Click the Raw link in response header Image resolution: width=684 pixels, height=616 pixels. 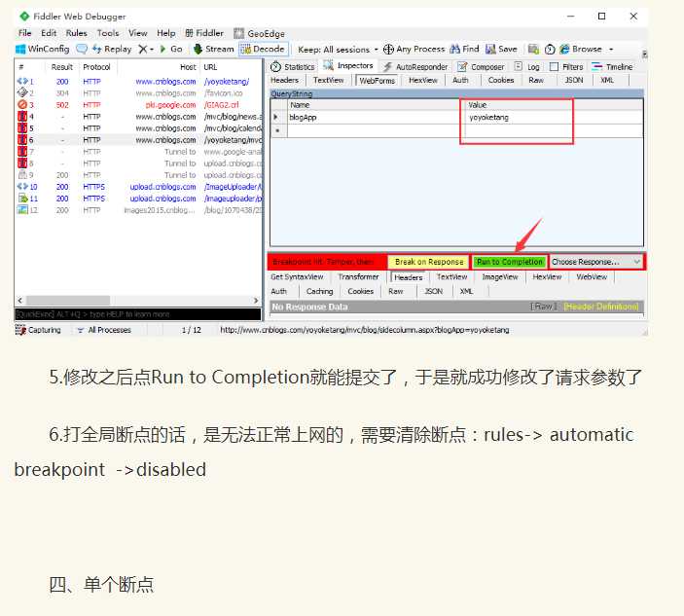(543, 307)
